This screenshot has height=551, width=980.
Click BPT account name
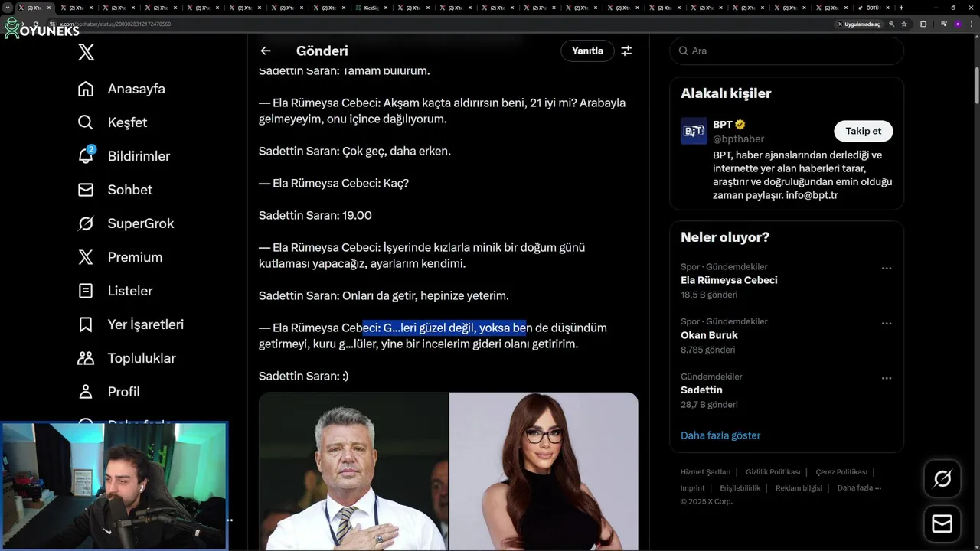722,124
